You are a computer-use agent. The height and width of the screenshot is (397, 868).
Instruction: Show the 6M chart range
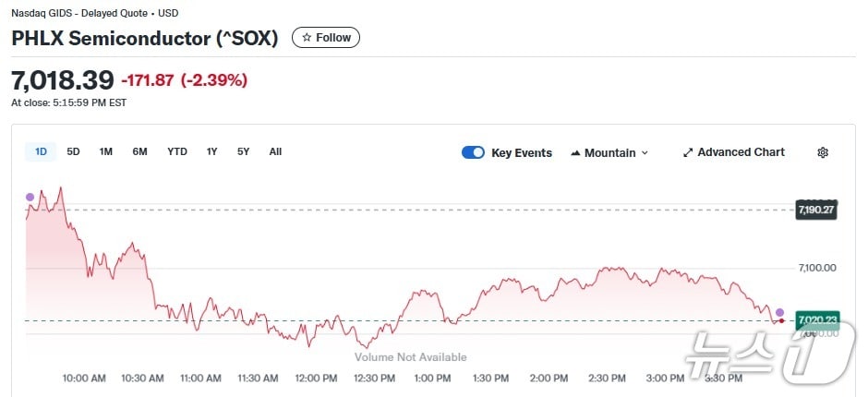tap(139, 151)
